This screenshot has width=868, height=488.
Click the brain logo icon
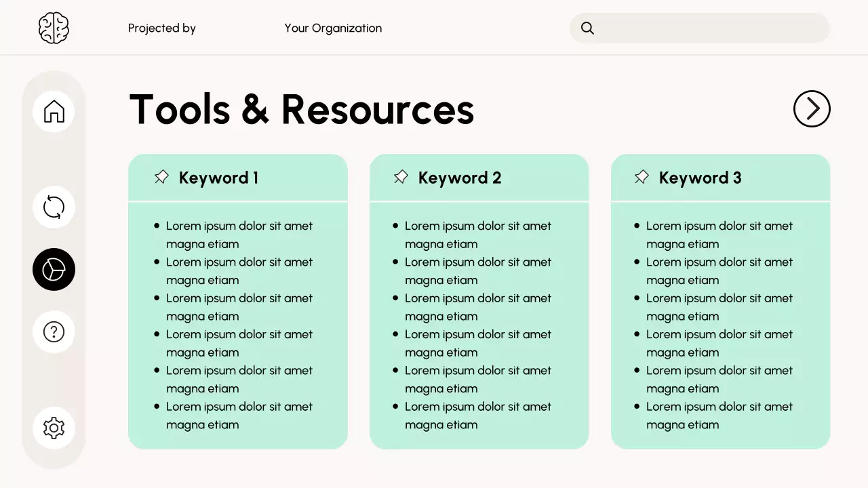[x=54, y=28]
